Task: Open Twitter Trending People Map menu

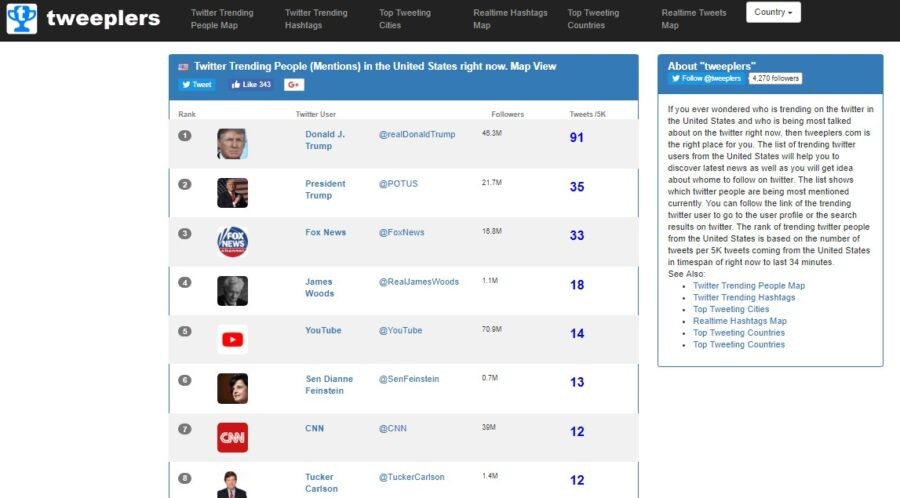Action: pos(222,19)
